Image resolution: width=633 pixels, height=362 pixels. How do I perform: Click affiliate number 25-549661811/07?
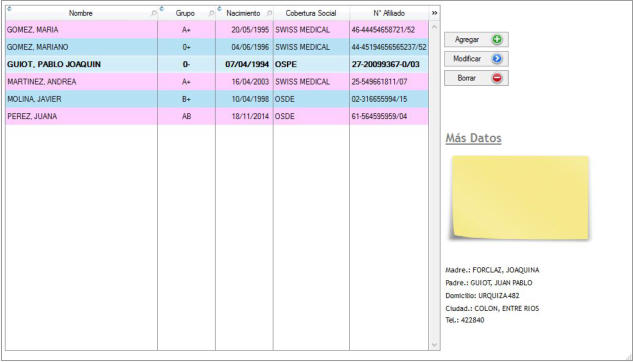379,82
